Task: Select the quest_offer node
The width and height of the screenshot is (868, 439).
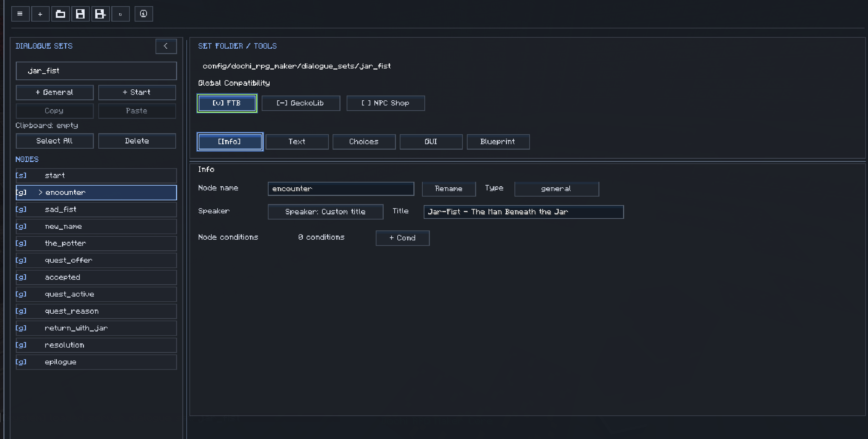Action: coord(96,260)
